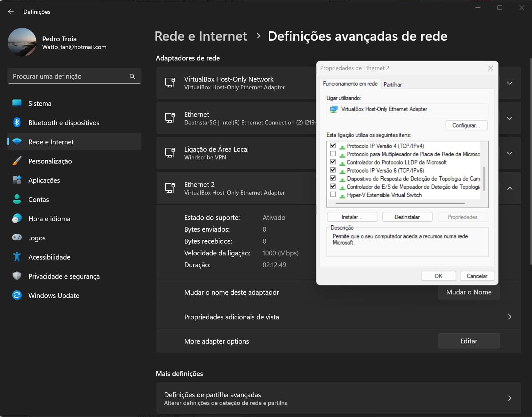532x417 pixels.
Task: Click horizontal scrollbar of protocol items list
Action: pyautogui.click(x=400, y=203)
